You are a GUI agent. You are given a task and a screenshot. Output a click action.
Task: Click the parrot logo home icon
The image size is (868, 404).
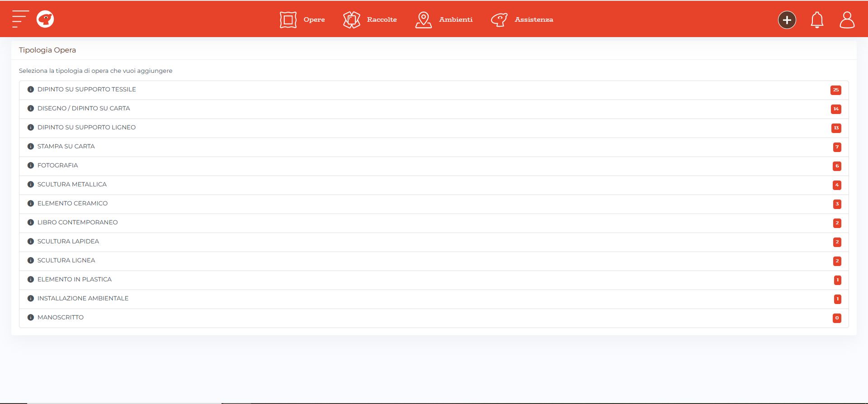coord(45,19)
